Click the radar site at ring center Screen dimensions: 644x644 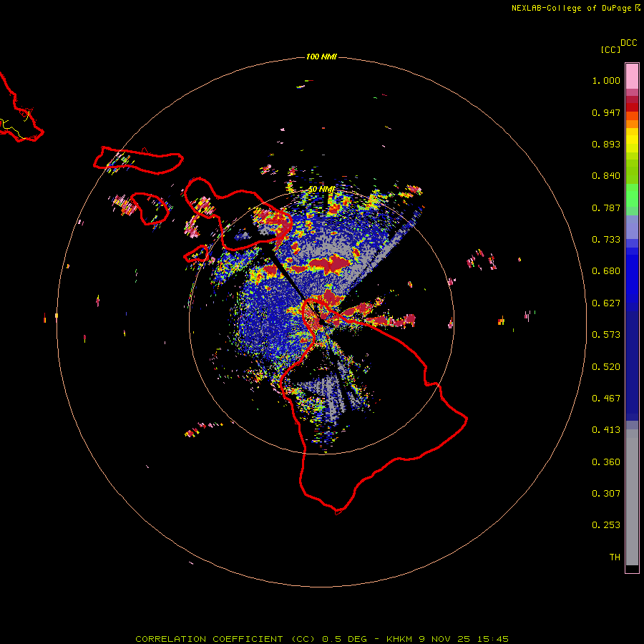click(321, 321)
